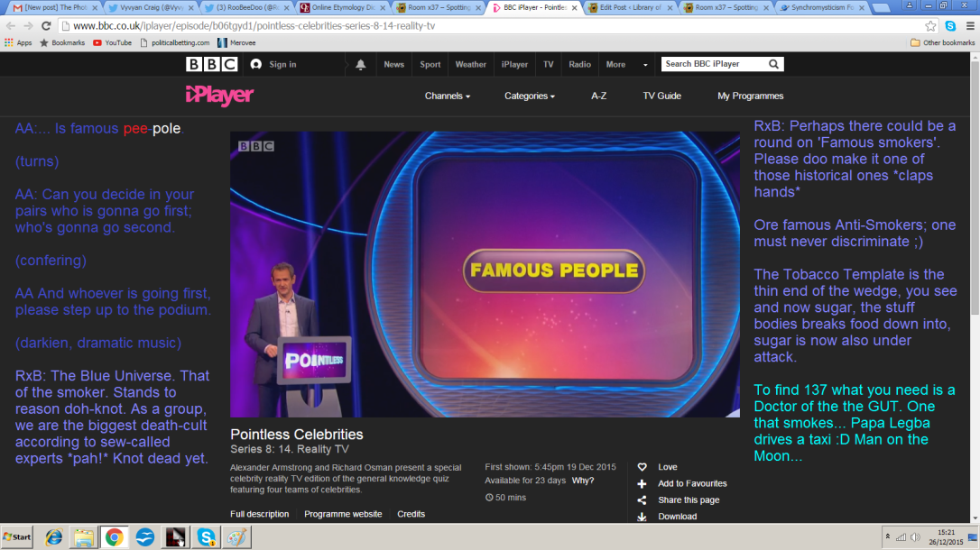The height and width of the screenshot is (550, 980).
Task: Expand the Channels dropdown
Action: click(448, 96)
